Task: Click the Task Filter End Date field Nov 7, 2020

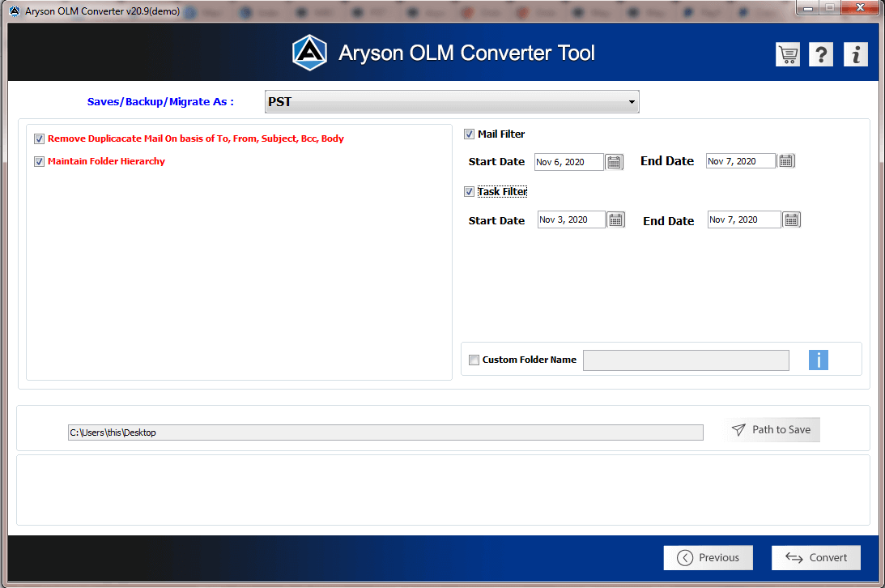Action: [744, 219]
